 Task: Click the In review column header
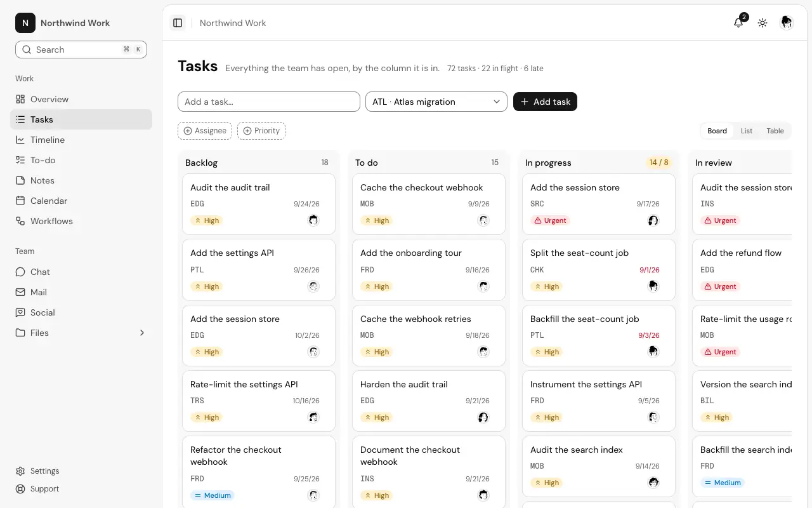[714, 163]
